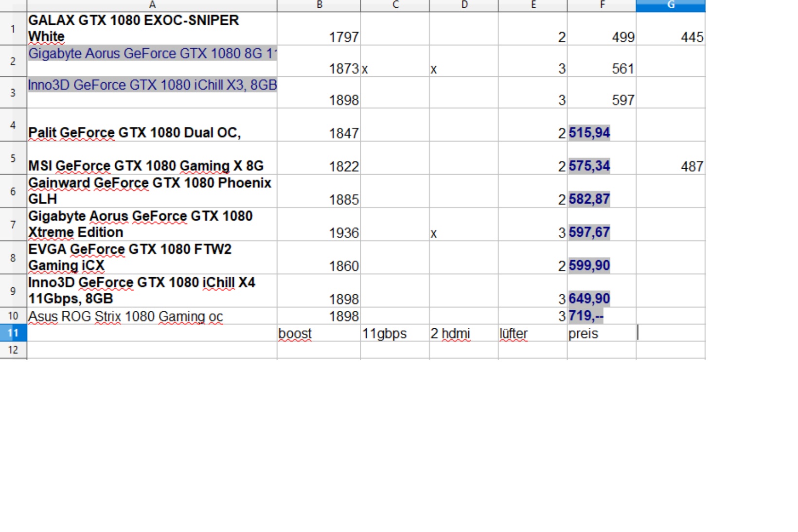798x532 pixels.
Task: Select column E header
Action: point(533,5)
